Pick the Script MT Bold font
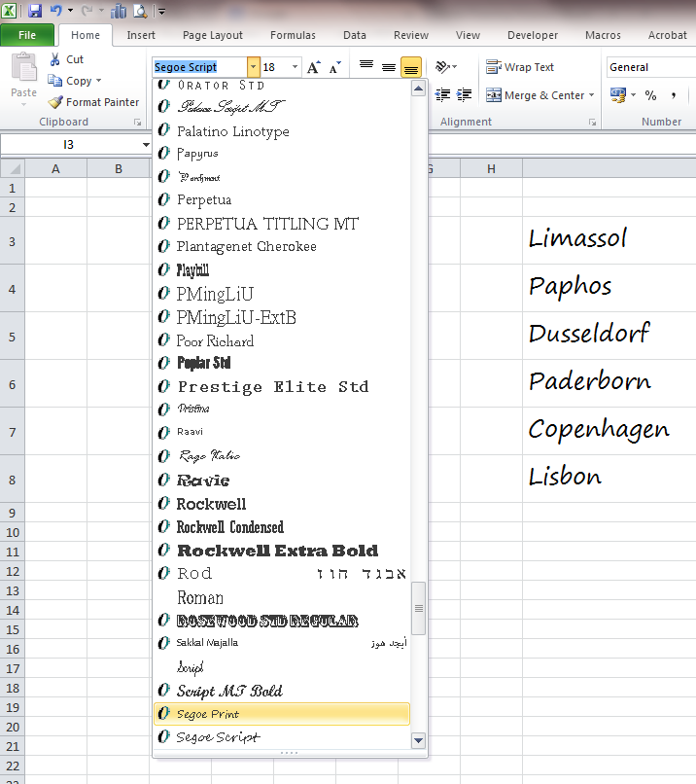This screenshot has height=784, width=696. pyautogui.click(x=282, y=691)
